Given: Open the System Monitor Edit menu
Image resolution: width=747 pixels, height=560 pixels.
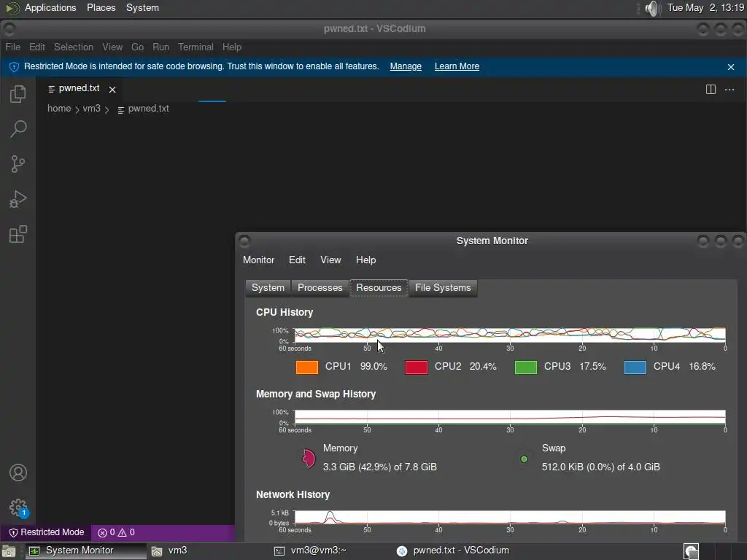Looking at the screenshot, I should [x=297, y=260].
